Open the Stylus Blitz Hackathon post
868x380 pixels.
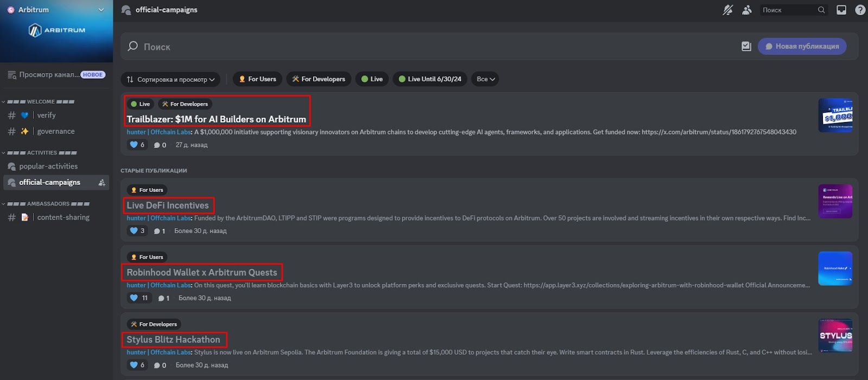click(174, 340)
